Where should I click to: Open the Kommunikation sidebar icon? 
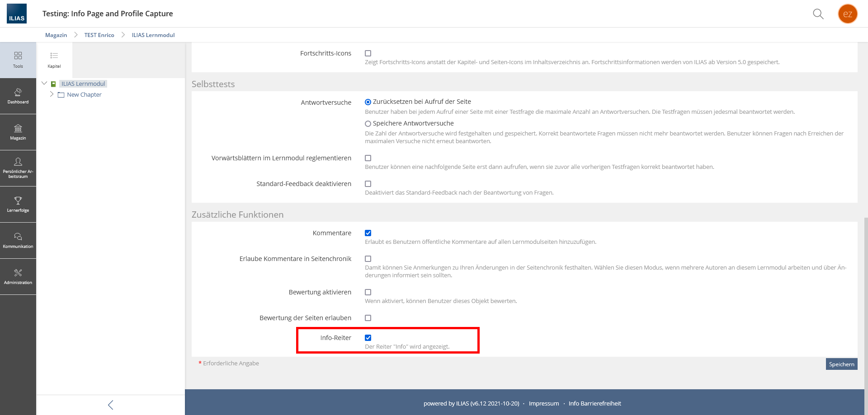click(18, 240)
